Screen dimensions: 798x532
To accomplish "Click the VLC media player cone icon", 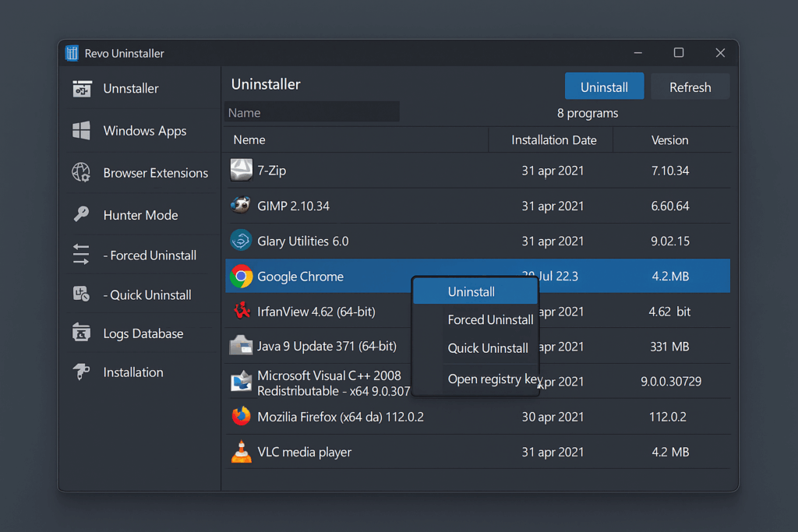I will 241,452.
